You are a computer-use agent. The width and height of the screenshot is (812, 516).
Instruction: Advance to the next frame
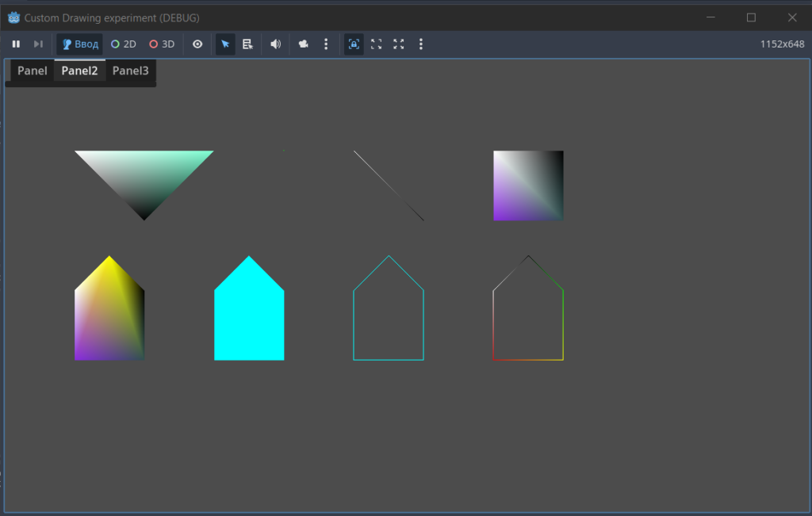pos(38,44)
